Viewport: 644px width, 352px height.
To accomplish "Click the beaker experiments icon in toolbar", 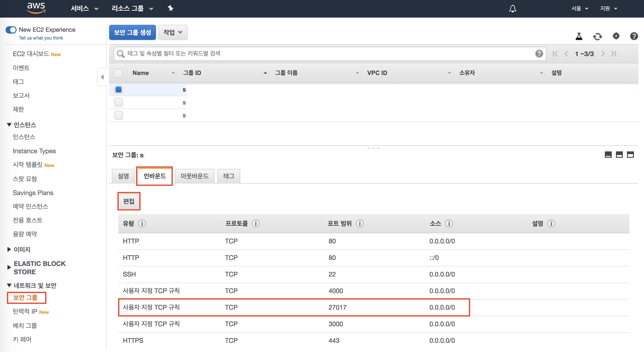I will [579, 36].
